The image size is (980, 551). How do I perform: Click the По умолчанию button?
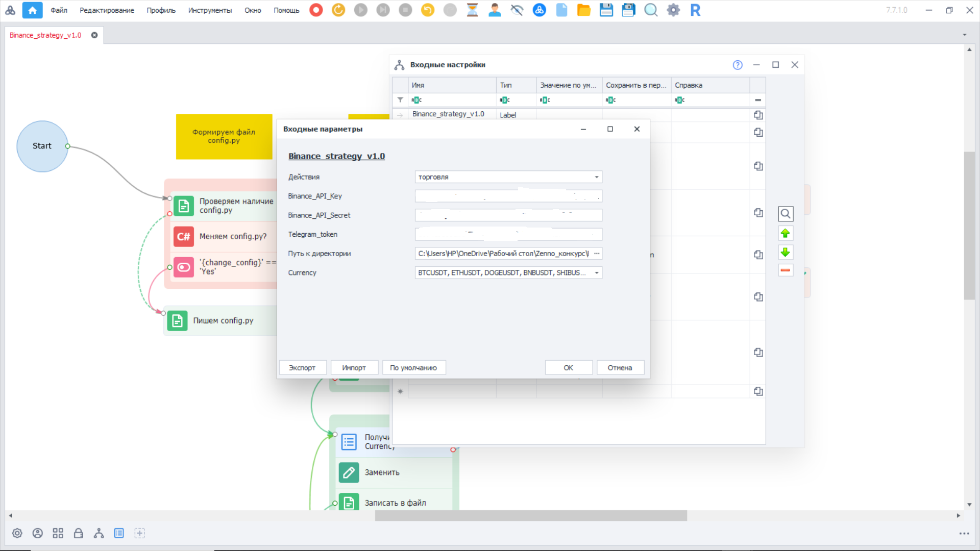(x=413, y=368)
